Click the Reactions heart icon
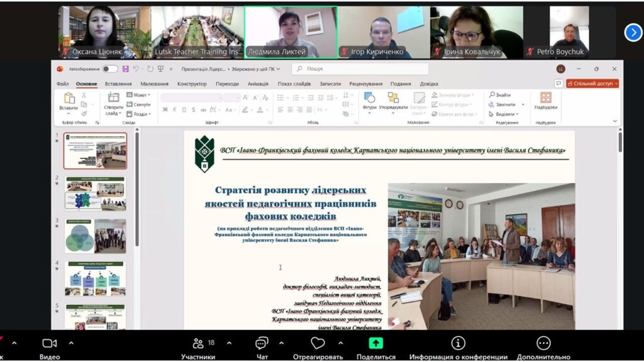This screenshot has height=362, width=644. tap(318, 343)
